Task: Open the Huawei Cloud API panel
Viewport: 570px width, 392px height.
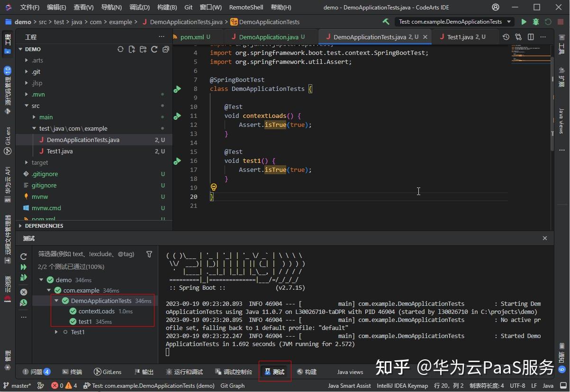Action: click(8, 185)
